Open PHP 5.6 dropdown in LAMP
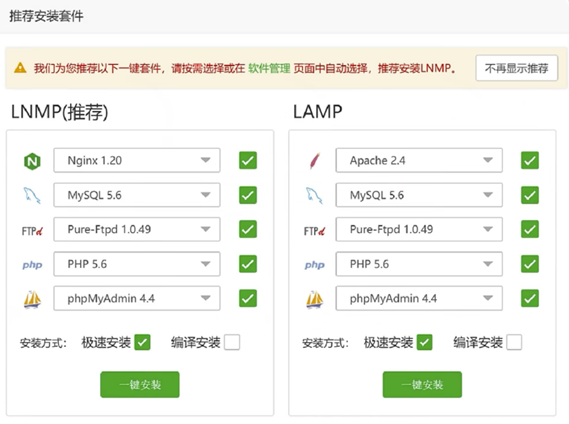This screenshot has width=569, height=424. tap(419, 264)
